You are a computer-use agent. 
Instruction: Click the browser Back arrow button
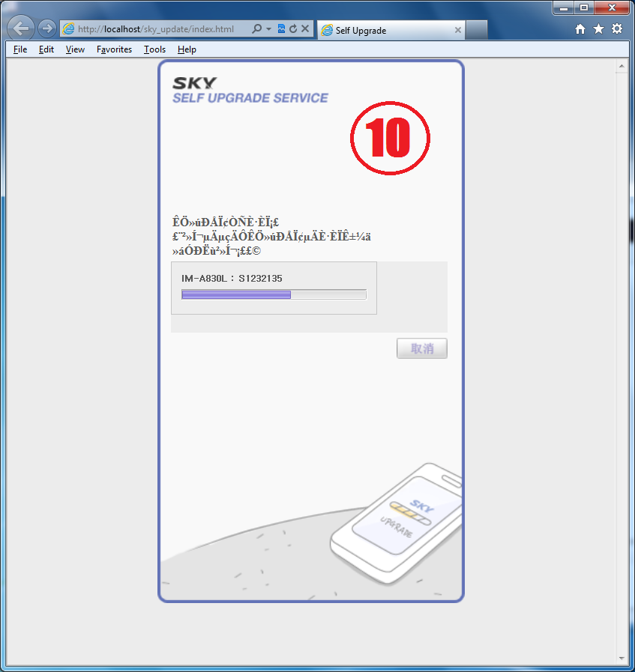pos(20,28)
